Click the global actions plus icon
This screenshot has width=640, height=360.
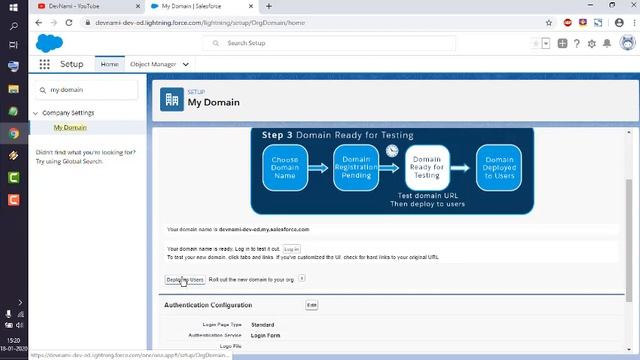[x=562, y=43]
